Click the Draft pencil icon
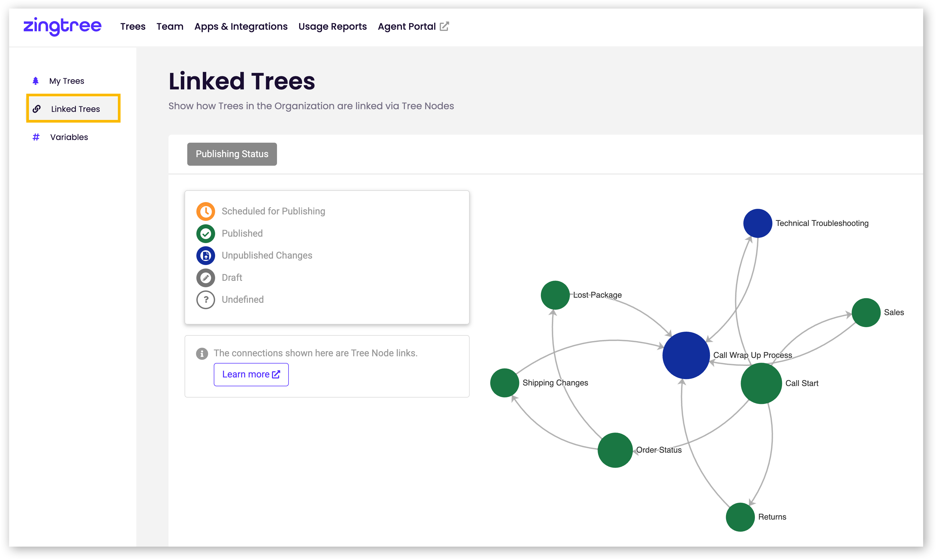The image size is (936, 560). tap(205, 278)
